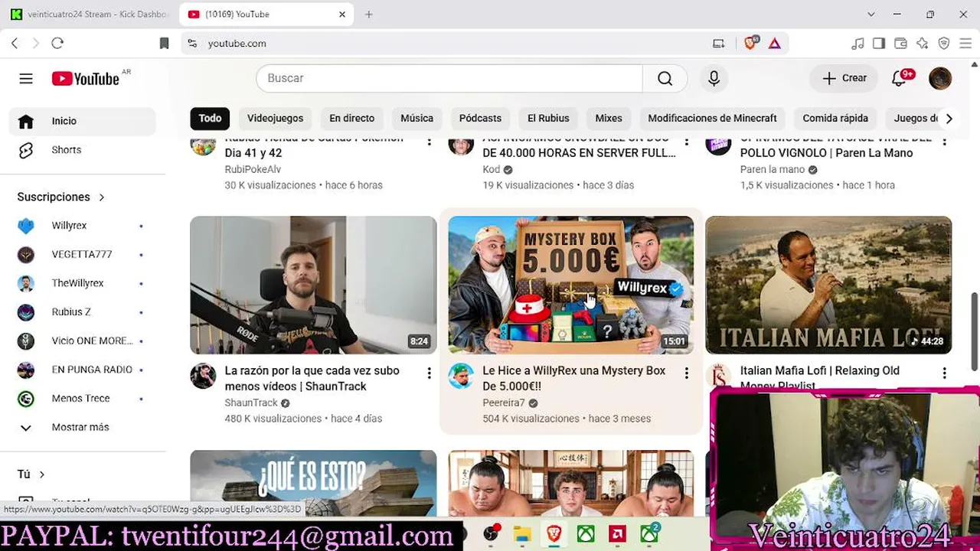
Task: Open Peereira7 channel avatar
Action: [461, 376]
